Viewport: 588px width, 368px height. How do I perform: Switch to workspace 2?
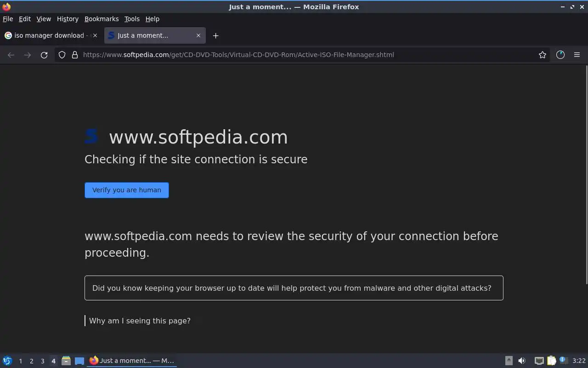31,361
